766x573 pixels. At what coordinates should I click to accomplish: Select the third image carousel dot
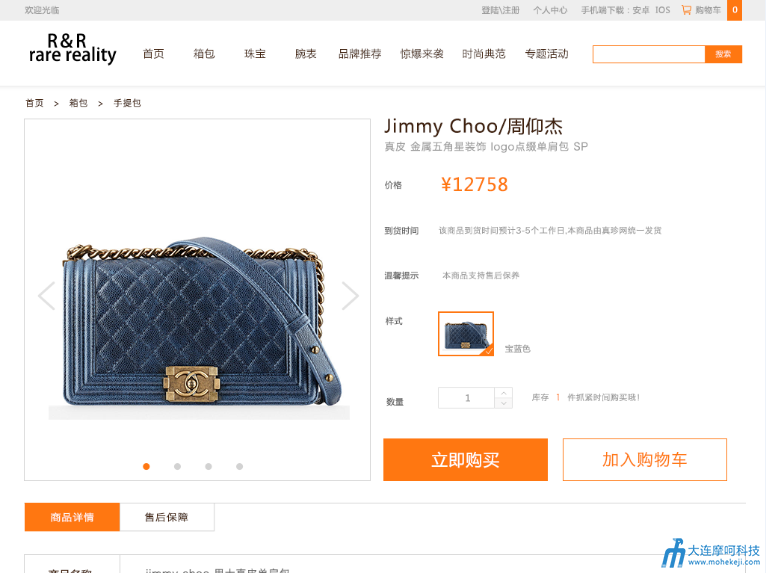(209, 467)
